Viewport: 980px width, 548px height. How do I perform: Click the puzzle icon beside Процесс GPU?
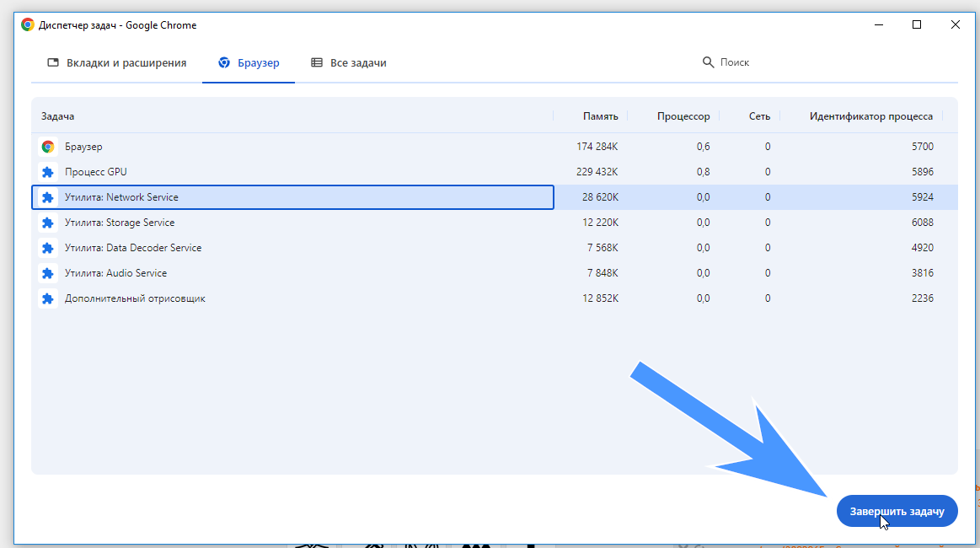point(48,172)
